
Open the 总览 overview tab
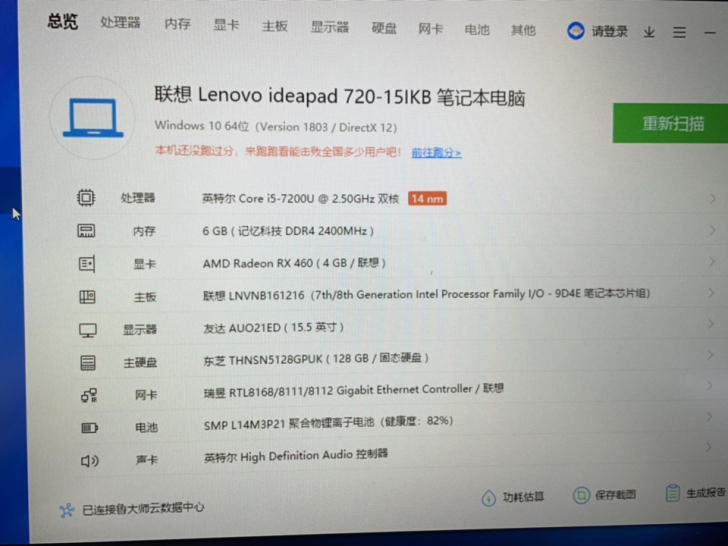coord(62,21)
